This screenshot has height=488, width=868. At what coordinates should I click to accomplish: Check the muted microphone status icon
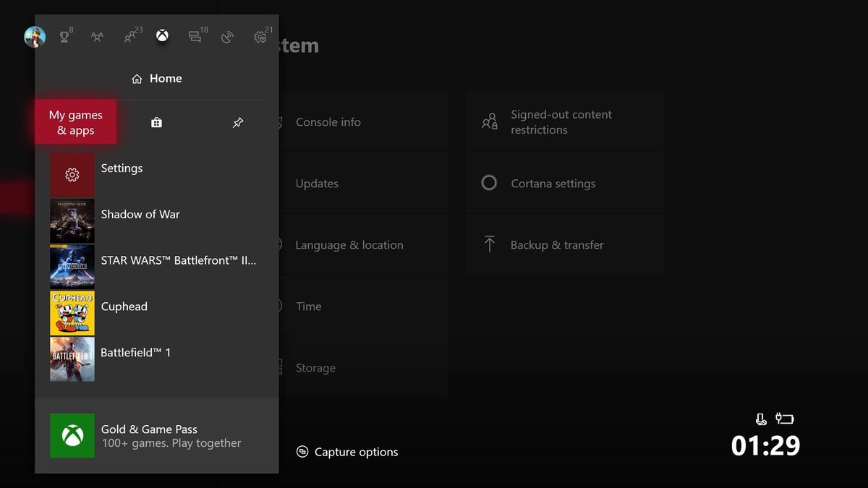coord(759,418)
